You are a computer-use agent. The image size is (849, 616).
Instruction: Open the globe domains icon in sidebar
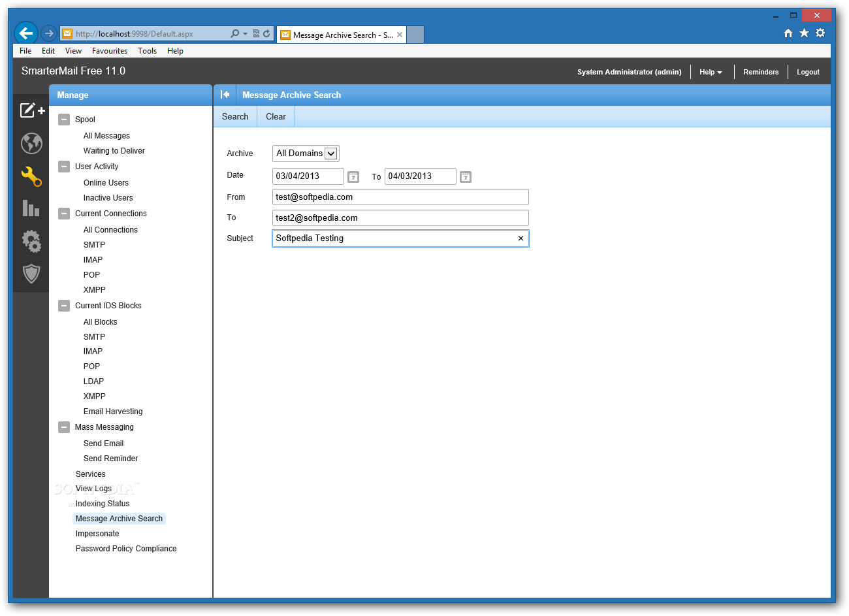coord(31,143)
